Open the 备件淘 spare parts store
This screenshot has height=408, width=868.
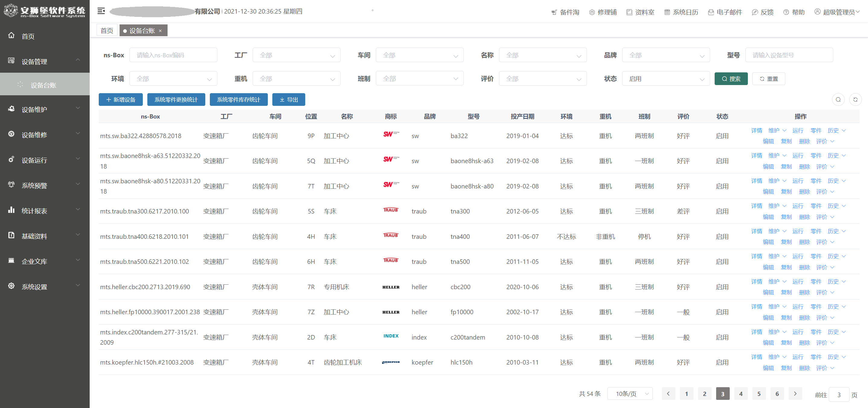pos(565,12)
